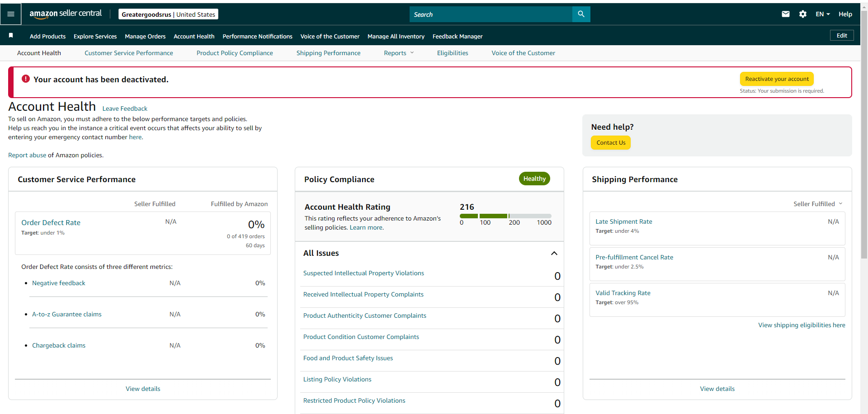Click the '0 of 419 orders' text

pyautogui.click(x=245, y=236)
